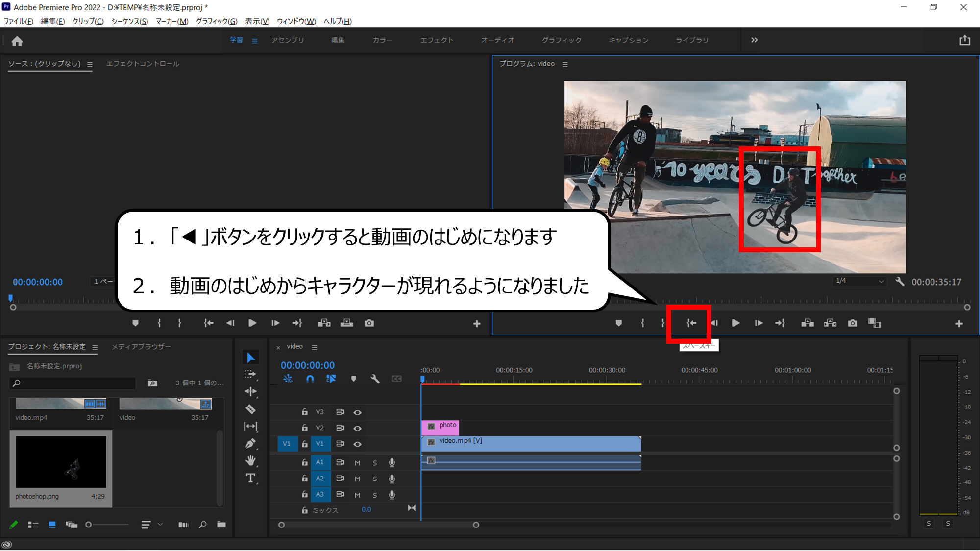
Task: Add marker to timeline
Action: coord(353,379)
